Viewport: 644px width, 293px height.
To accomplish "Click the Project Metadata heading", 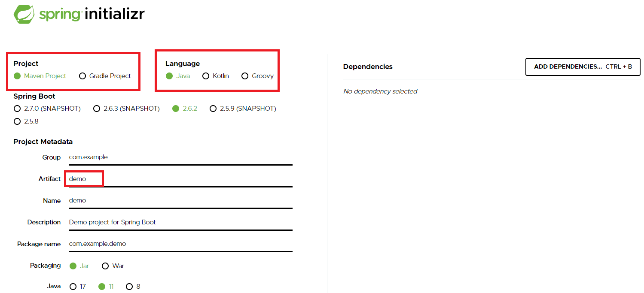I will pos(43,142).
